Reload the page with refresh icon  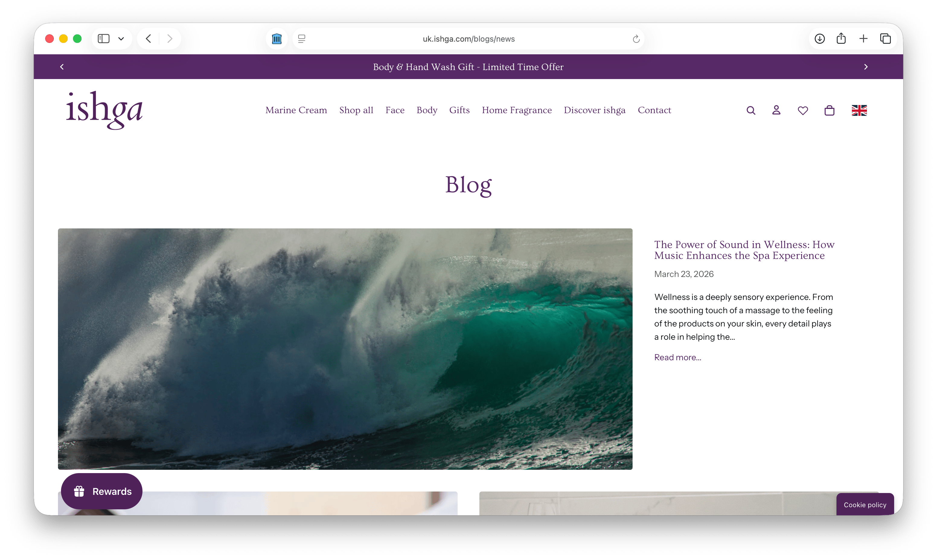[636, 39]
